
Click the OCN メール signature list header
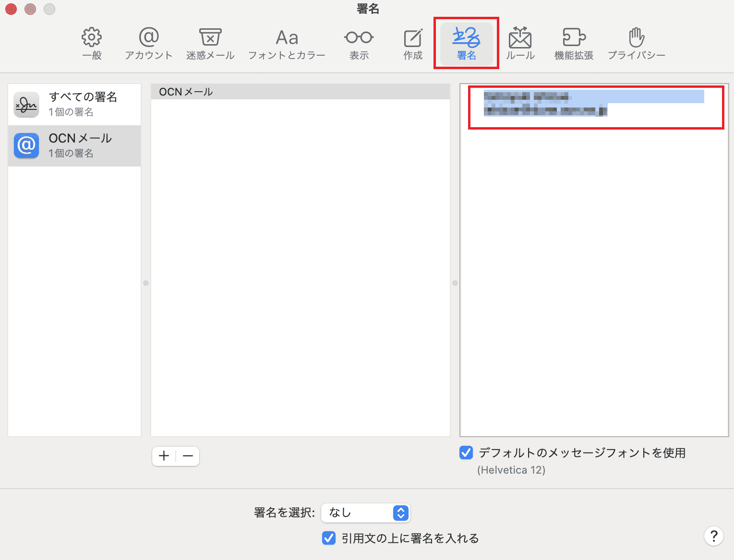click(x=301, y=92)
